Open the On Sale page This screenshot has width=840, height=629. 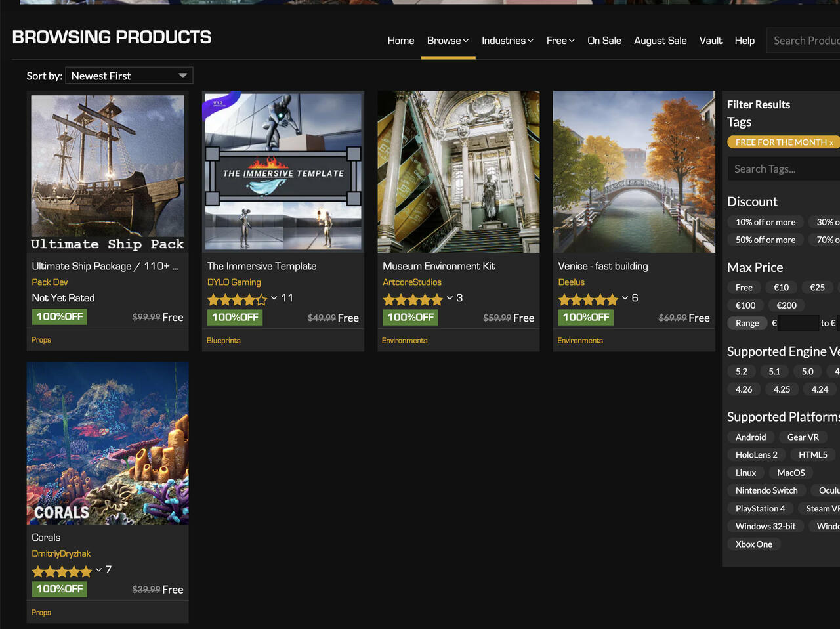coord(604,41)
